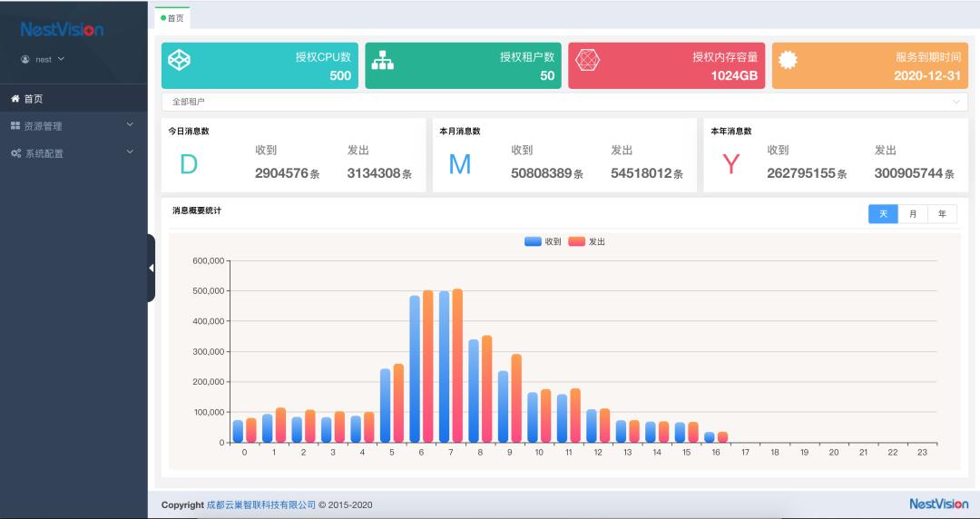Click the NestVision logo in sidebar
This screenshot has height=519, width=980.
click(x=62, y=29)
